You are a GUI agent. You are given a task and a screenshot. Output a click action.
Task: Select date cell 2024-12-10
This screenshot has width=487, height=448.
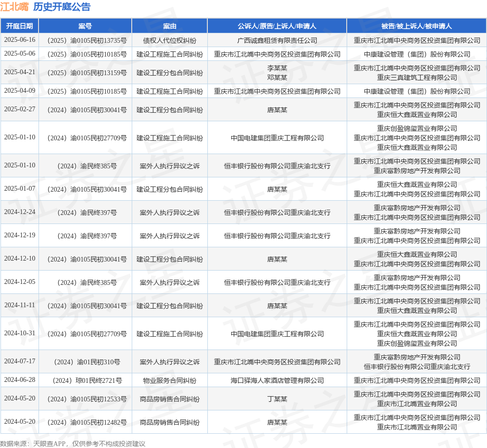click(x=19, y=259)
